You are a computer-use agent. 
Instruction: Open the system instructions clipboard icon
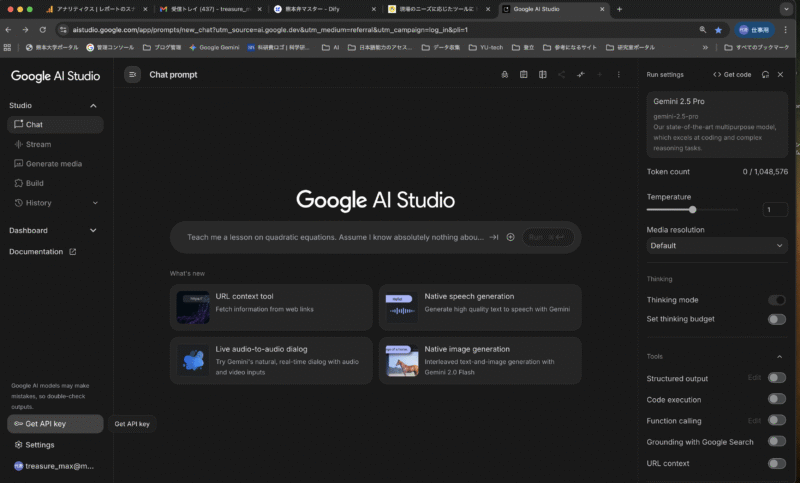tap(523, 75)
